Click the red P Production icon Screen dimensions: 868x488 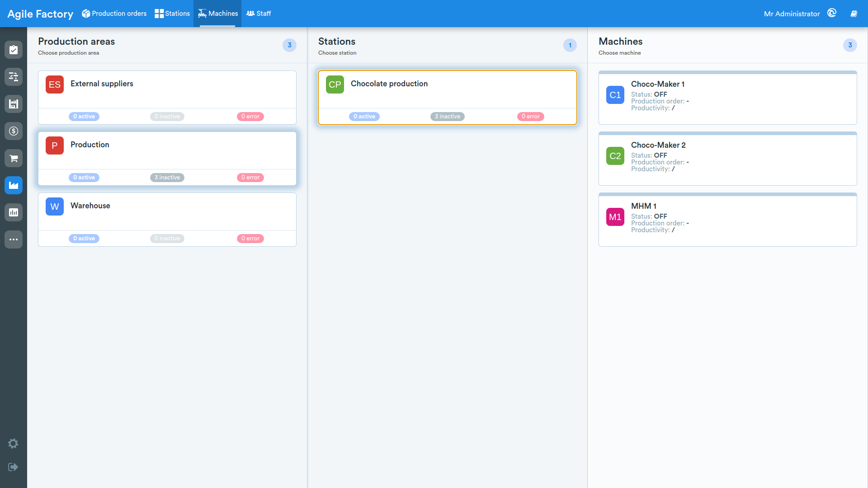[55, 145]
